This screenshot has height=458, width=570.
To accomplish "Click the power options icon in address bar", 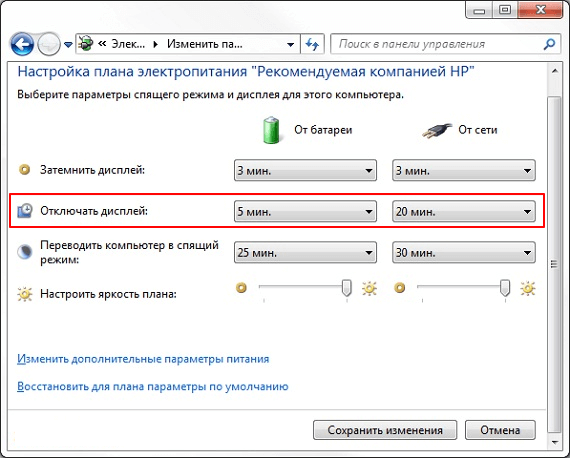I will click(x=86, y=44).
